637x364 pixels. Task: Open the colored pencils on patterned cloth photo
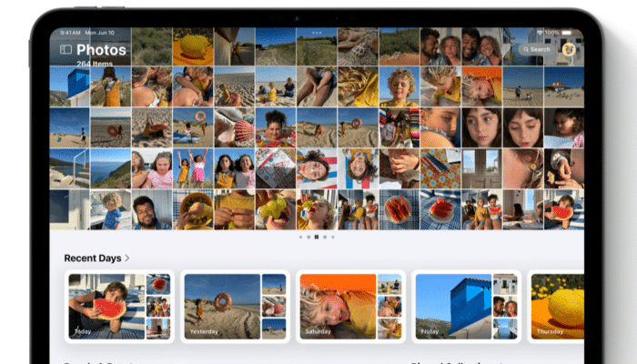(440, 168)
